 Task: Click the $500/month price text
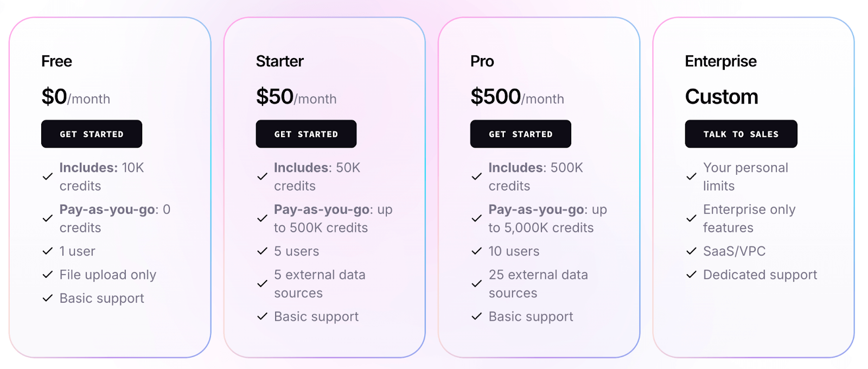coord(517,97)
